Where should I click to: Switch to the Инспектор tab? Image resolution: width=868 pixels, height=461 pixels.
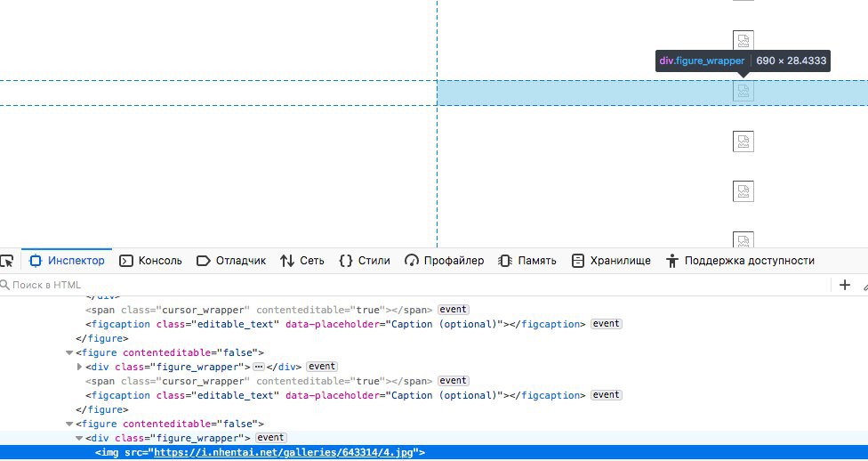[x=67, y=261]
